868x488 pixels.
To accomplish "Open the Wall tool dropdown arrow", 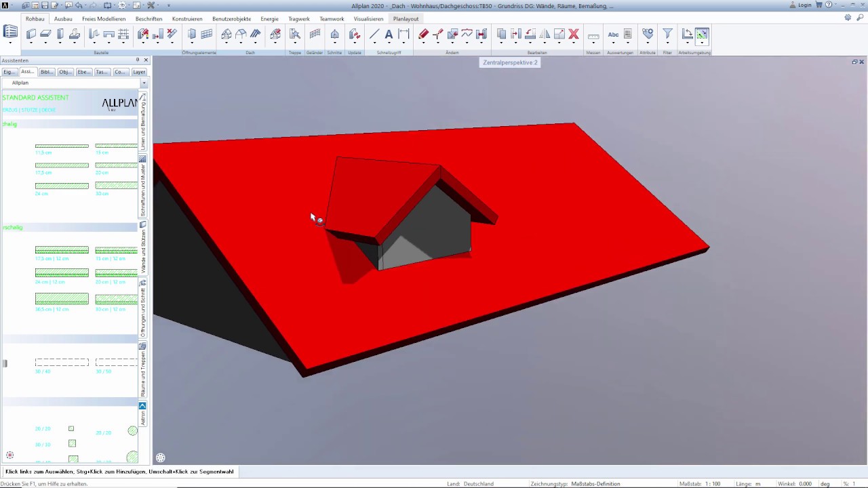I will click(31, 43).
